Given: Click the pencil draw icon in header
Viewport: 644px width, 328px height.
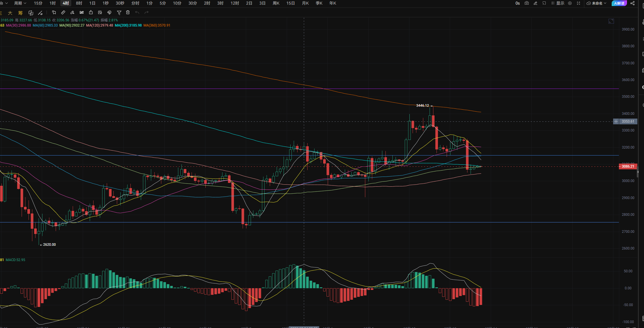Looking at the screenshot, I should (x=536, y=3).
